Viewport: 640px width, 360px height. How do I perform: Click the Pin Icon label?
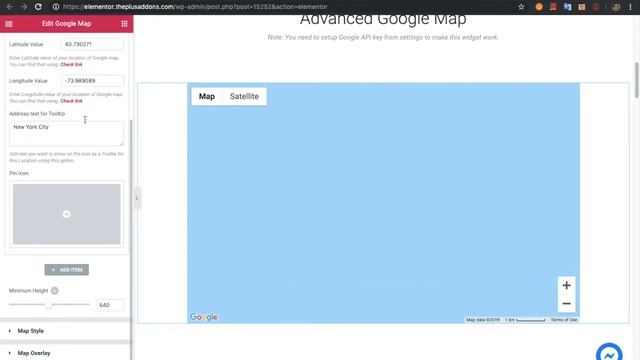[x=19, y=173]
